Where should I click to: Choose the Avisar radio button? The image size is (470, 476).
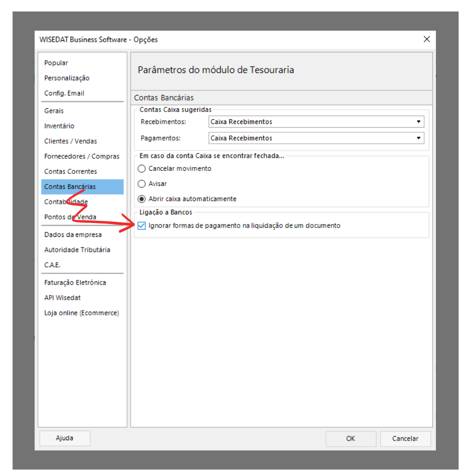(x=142, y=184)
